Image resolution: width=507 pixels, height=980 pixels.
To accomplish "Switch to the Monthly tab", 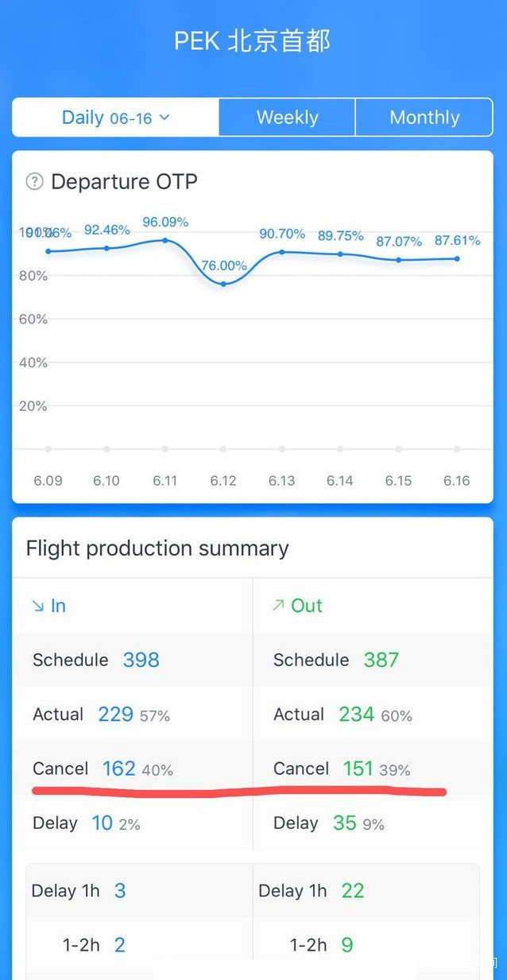I will point(424,118).
